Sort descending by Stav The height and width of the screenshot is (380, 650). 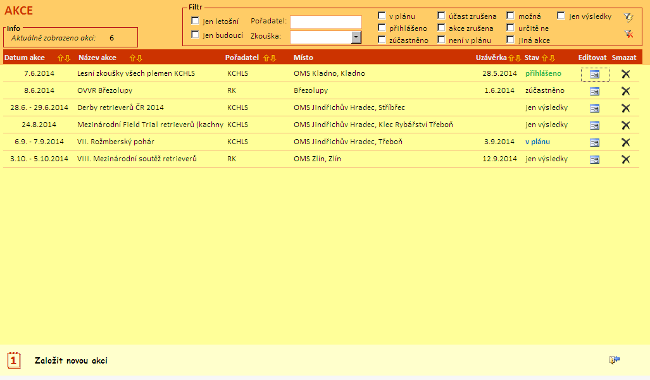pos(551,58)
